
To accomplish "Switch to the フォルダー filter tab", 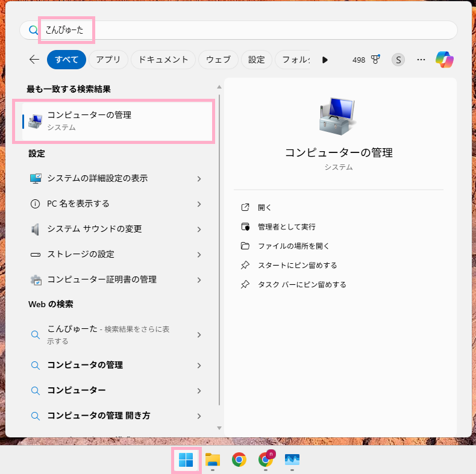I will (x=293, y=60).
